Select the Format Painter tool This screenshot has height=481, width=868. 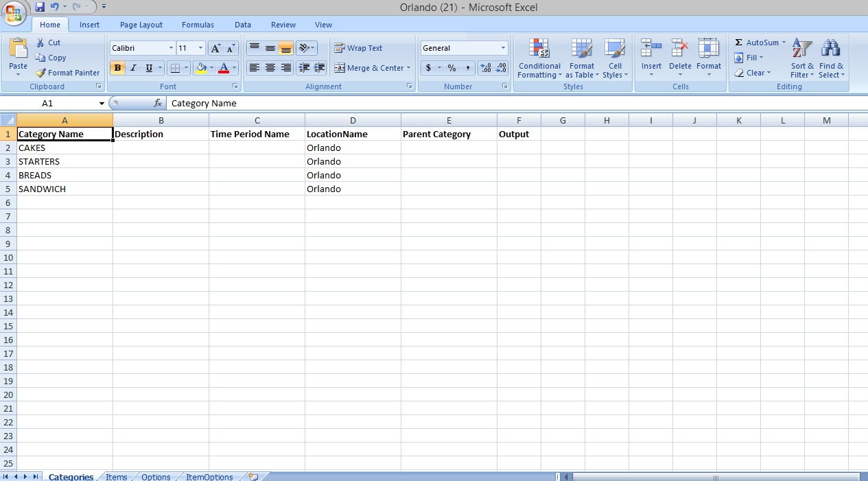coord(68,73)
